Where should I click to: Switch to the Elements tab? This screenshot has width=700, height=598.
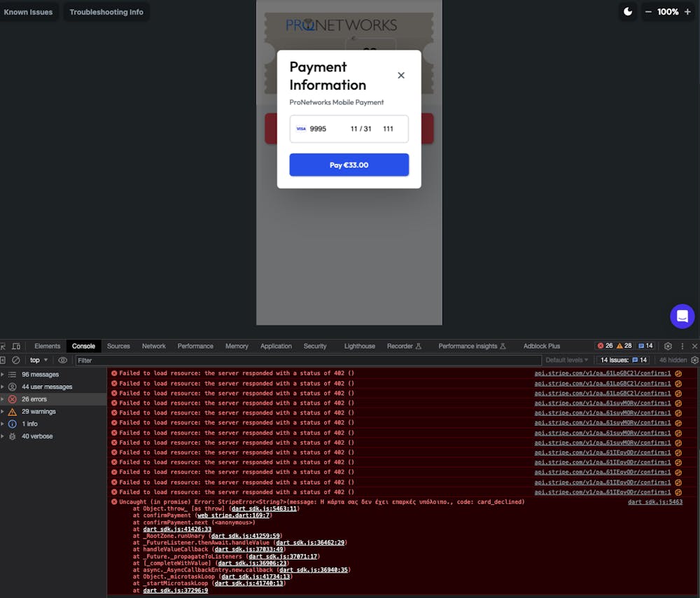[x=48, y=346]
